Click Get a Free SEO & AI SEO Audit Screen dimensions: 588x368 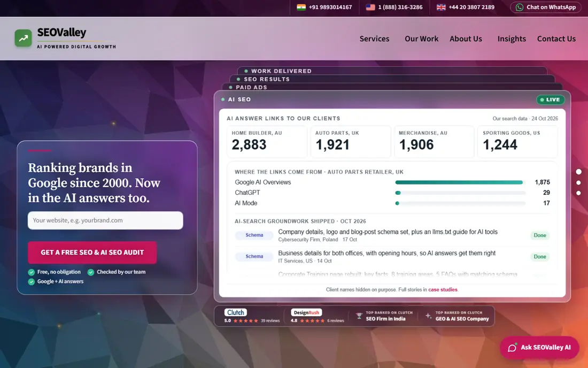92,252
